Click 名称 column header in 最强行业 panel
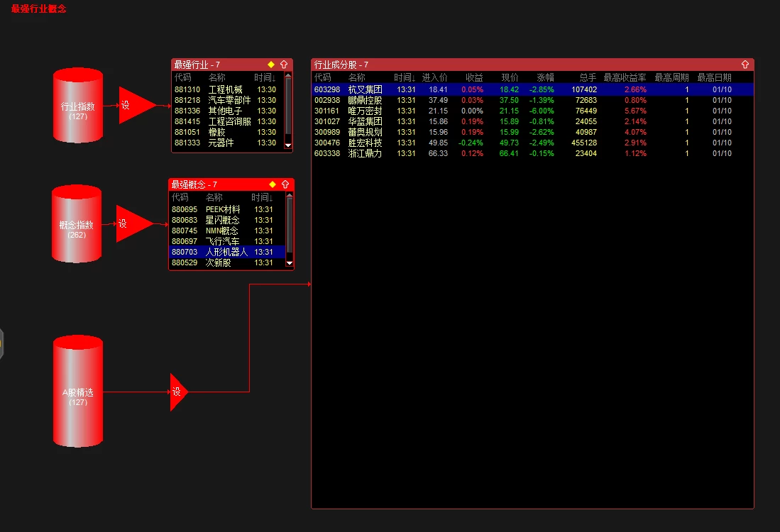This screenshot has width=780, height=532. click(217, 77)
